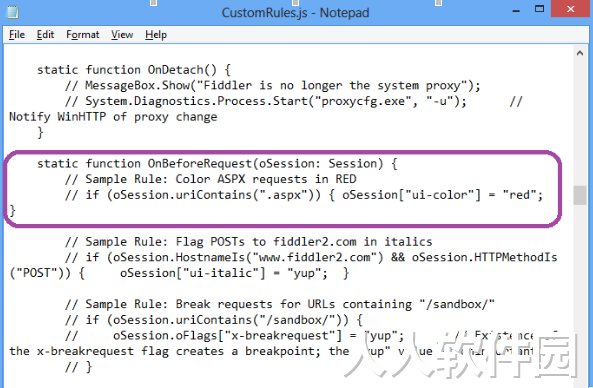Click the CustomRules.js - Notepad title text
593x388 pixels.
click(295, 13)
